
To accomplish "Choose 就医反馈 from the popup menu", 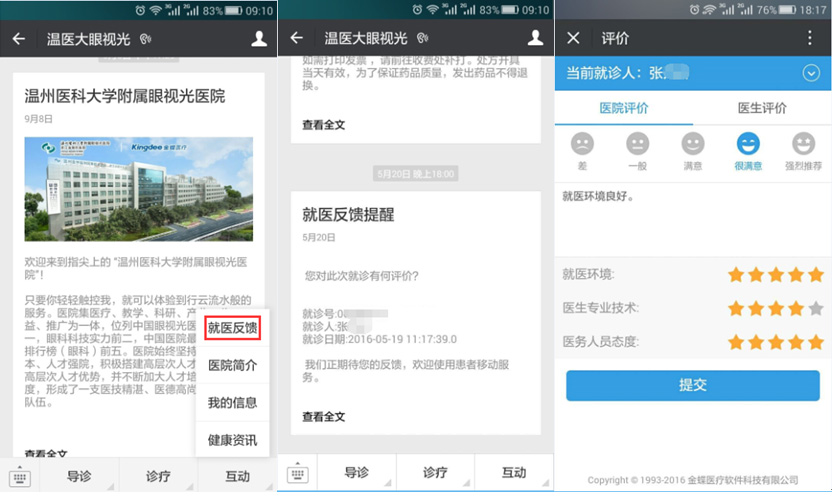I will tap(232, 327).
